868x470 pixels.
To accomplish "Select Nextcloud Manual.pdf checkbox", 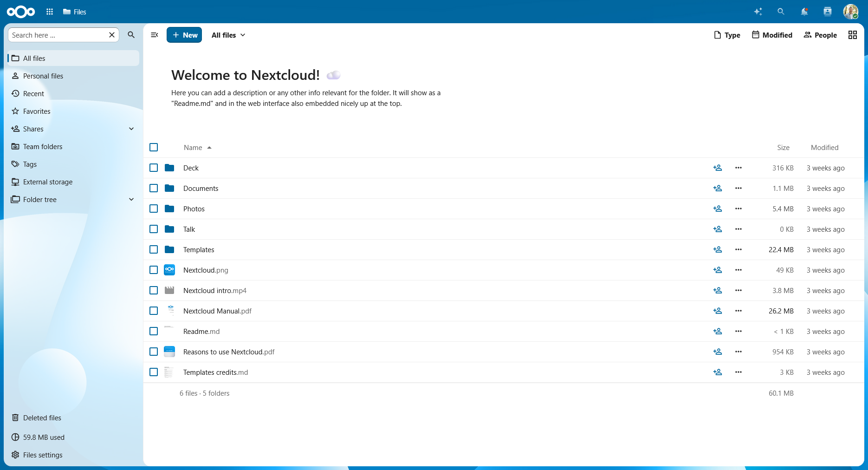I will (154, 311).
